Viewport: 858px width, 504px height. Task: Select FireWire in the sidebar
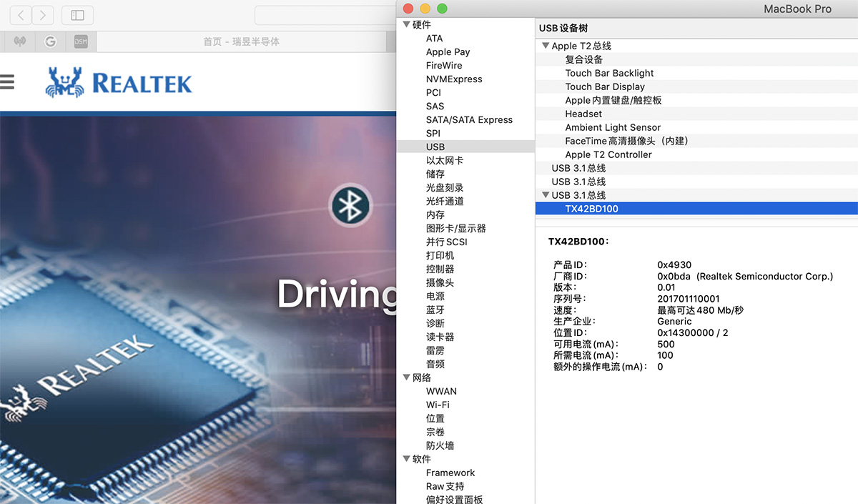[444, 66]
